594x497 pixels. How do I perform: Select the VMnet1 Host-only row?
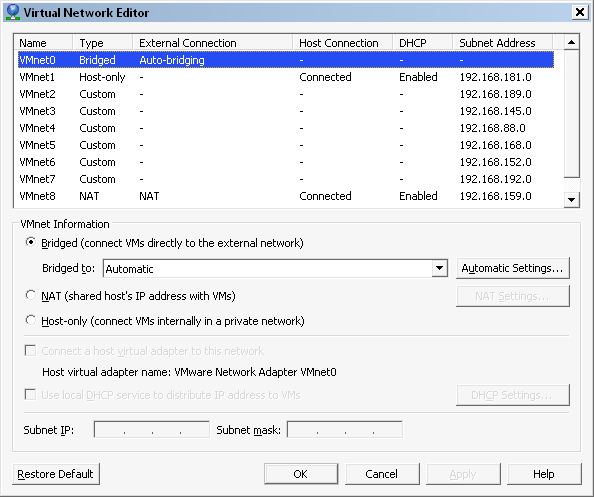(286, 77)
